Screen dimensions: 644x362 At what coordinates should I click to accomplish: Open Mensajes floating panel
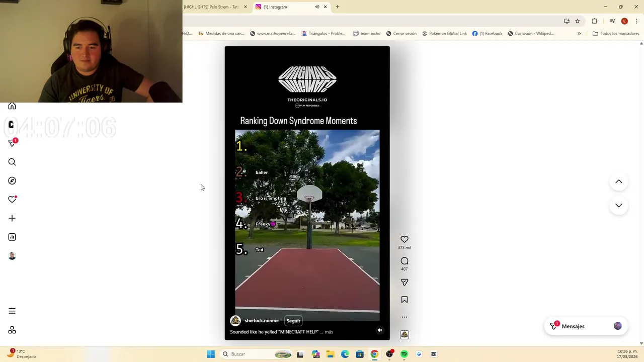pos(585,326)
